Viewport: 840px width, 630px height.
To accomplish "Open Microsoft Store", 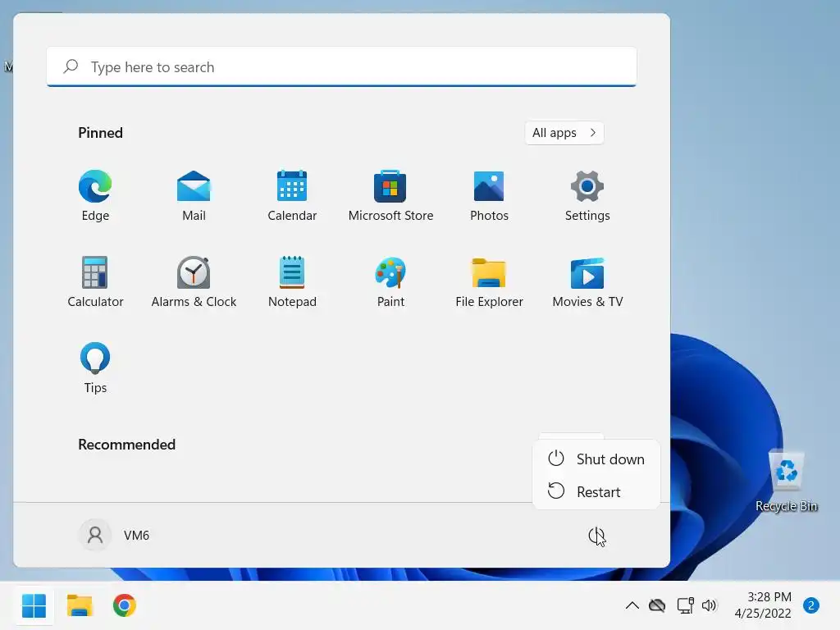I will pos(390,195).
